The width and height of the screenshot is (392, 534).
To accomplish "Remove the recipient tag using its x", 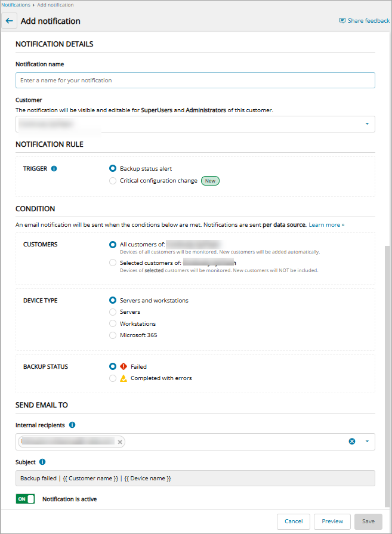I will click(x=120, y=442).
